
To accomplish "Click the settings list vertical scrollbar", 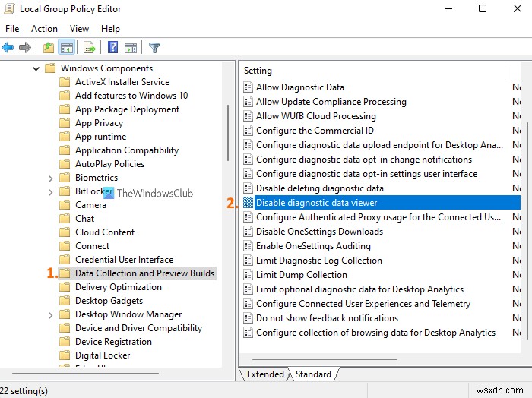I will pyautogui.click(x=527, y=231).
